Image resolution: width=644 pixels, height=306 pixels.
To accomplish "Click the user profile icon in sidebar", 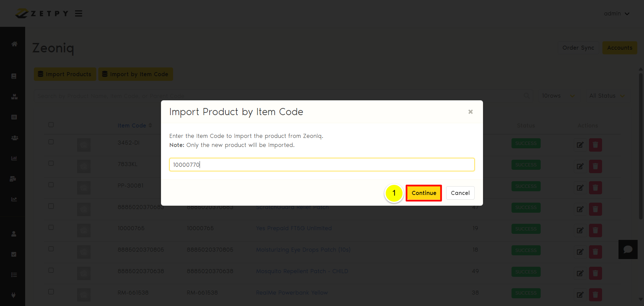I will pyautogui.click(x=14, y=234).
